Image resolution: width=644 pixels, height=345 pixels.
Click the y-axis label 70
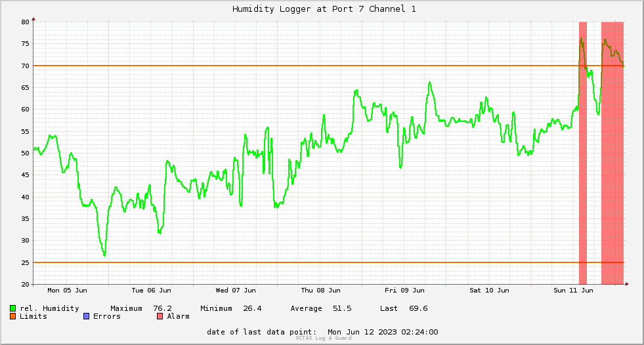point(26,66)
